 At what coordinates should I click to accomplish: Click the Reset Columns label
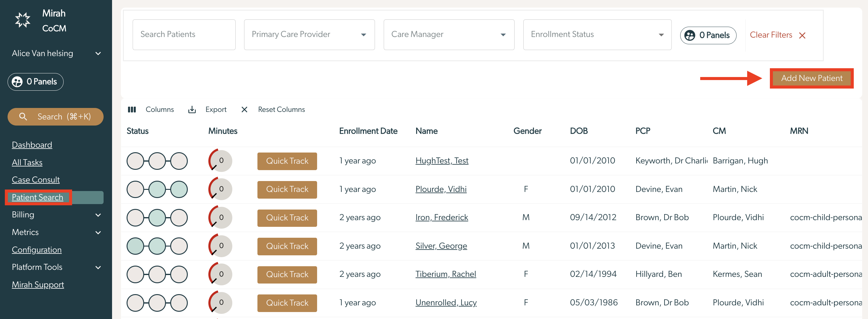pyautogui.click(x=281, y=109)
